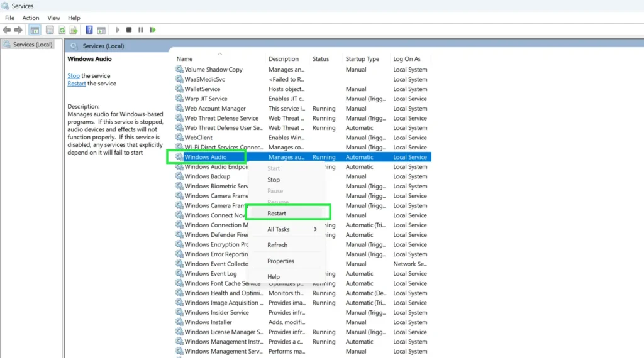The height and width of the screenshot is (358, 644).
Task: Toggle the Show/Hide Action Pane icon
Action: click(101, 30)
